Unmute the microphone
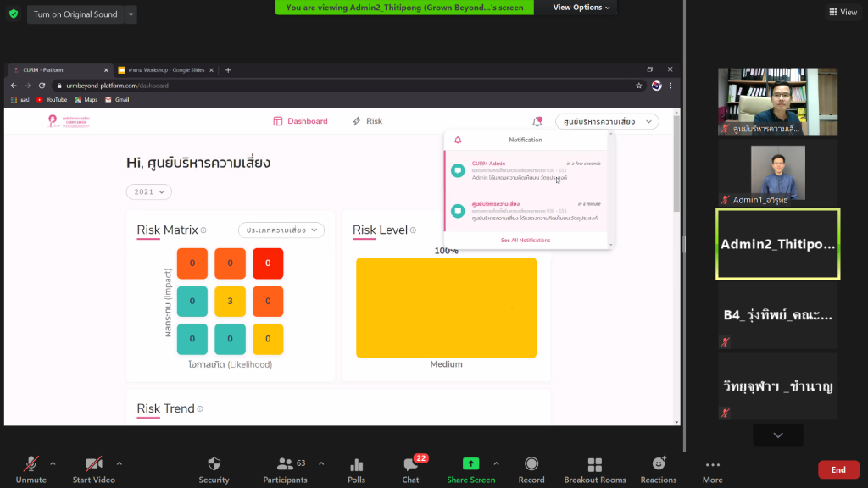The height and width of the screenshot is (488, 868). click(31, 469)
